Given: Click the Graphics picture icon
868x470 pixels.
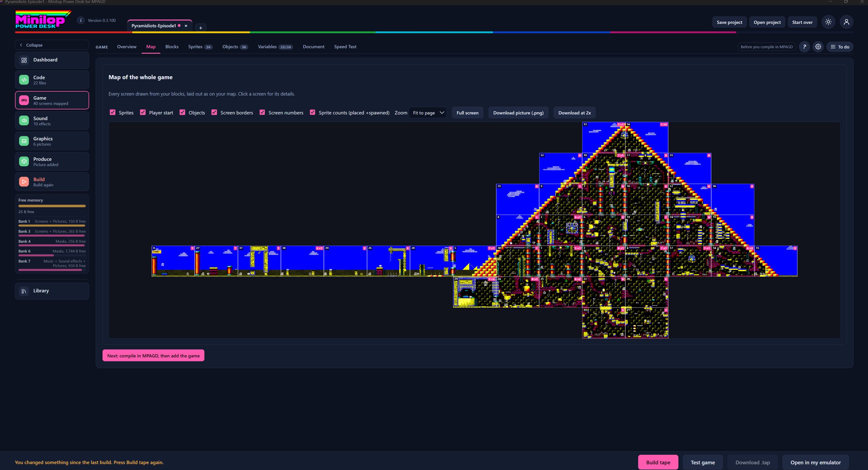Looking at the screenshot, I should tap(24, 141).
